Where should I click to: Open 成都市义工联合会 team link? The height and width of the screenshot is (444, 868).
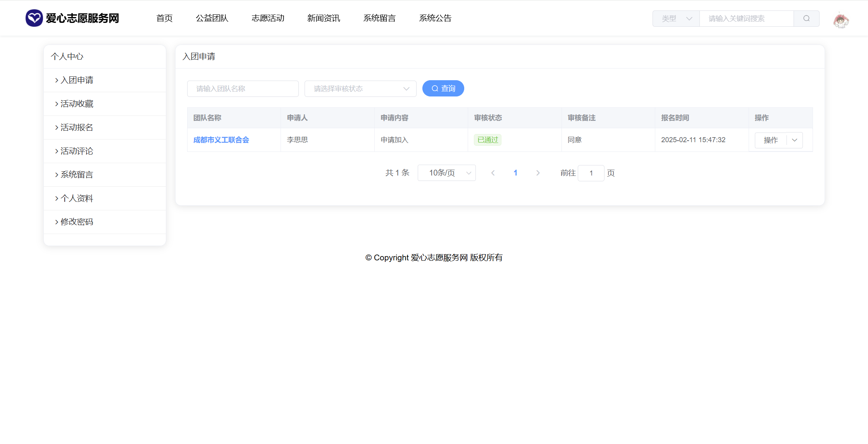click(221, 140)
